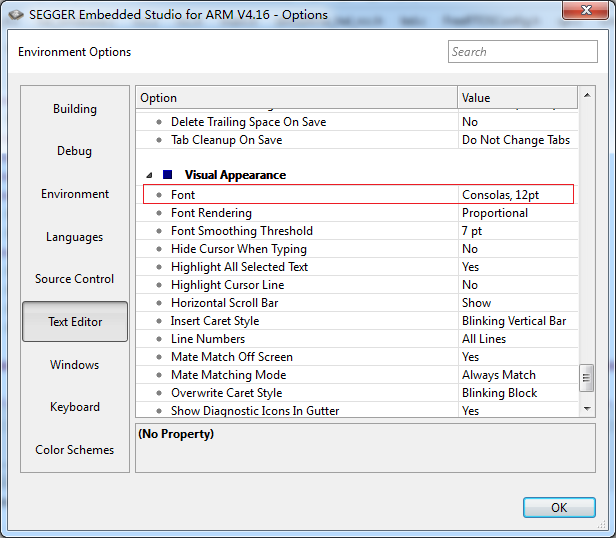The image size is (616, 538).
Task: Open the Debug options page
Action: (75, 151)
